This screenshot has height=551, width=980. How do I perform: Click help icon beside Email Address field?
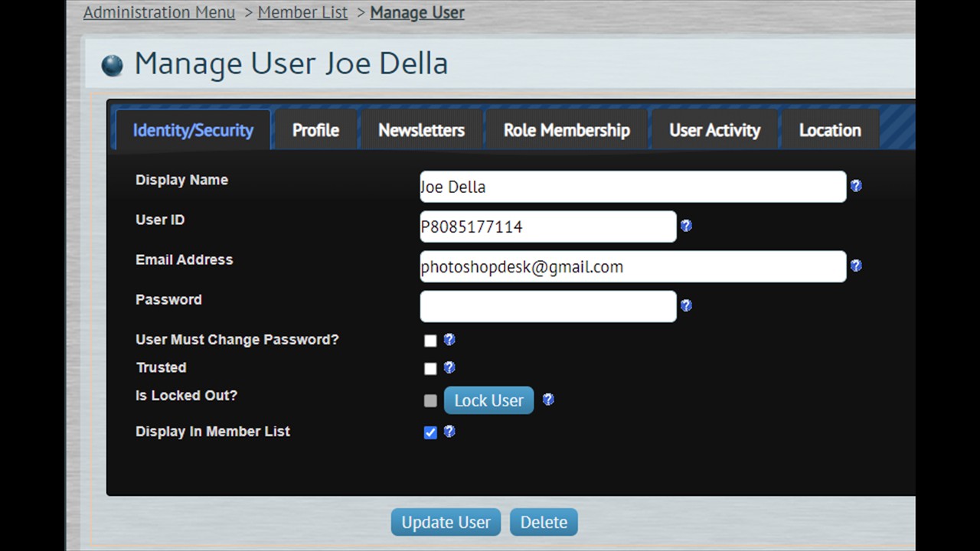tap(856, 265)
